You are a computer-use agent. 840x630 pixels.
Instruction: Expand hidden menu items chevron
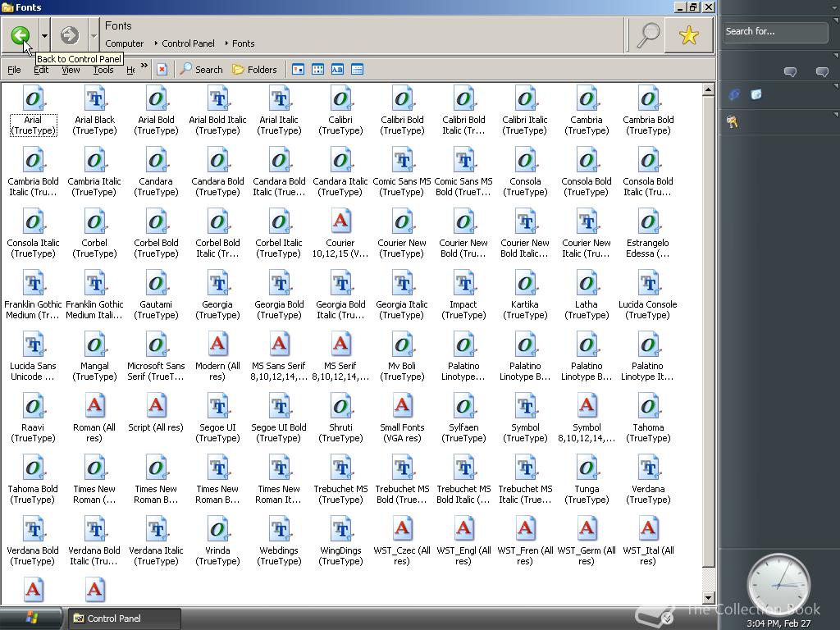click(144, 66)
